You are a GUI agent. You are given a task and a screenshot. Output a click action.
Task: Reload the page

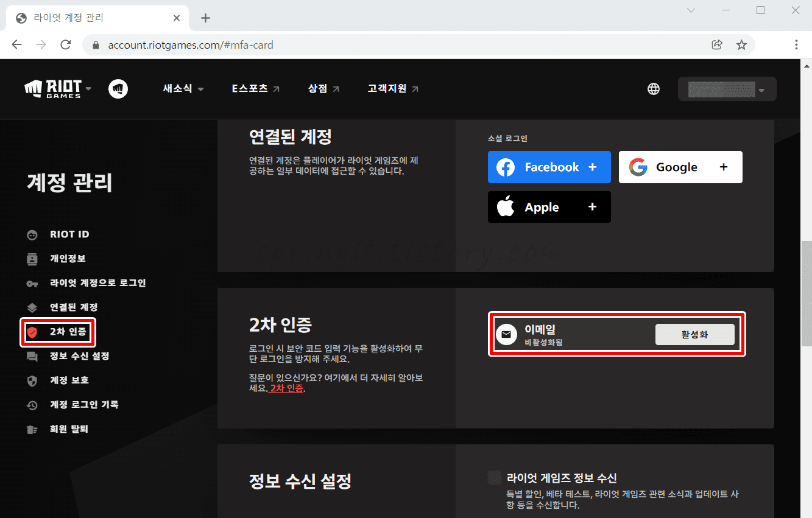tap(66, 44)
